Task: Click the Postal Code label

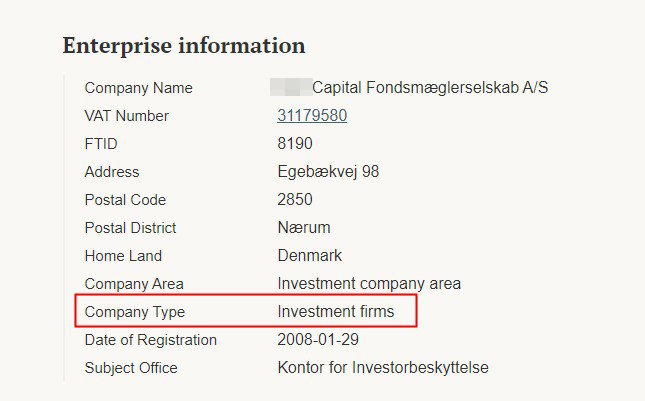Action: point(125,200)
